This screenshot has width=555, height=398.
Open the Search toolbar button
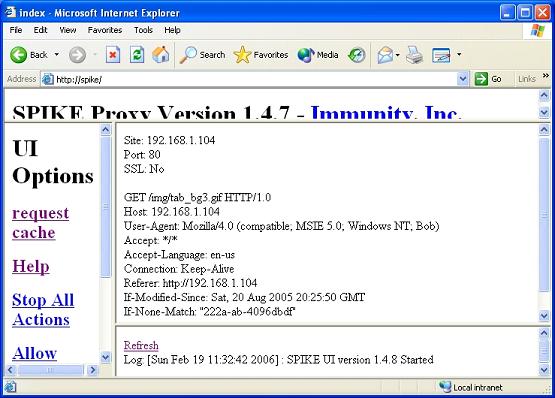click(x=202, y=55)
